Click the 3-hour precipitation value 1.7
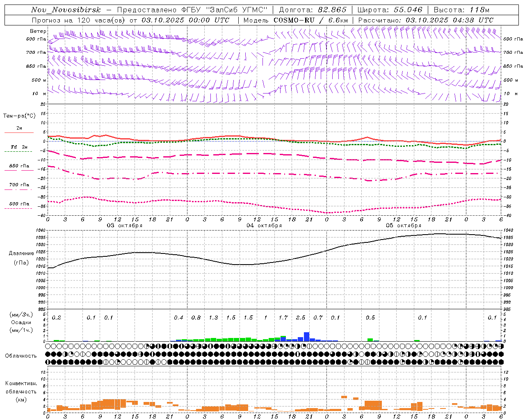Image resolution: width=525 pixels, height=420 pixels. [x=283, y=317]
